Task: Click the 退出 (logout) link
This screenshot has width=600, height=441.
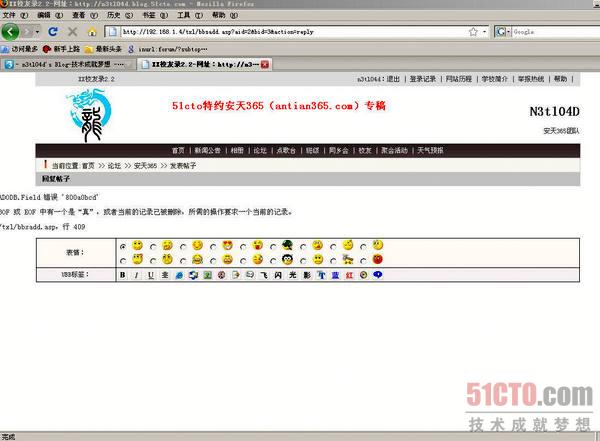Action: (x=393, y=79)
